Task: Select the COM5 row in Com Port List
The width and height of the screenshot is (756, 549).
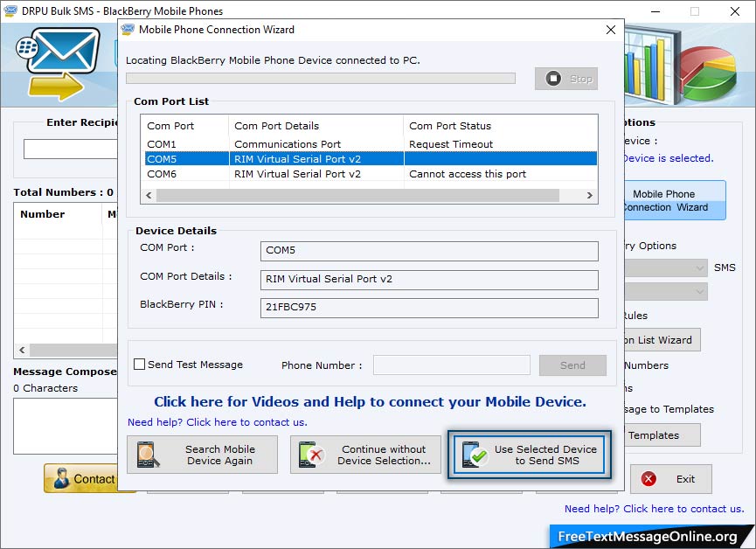Action: pyautogui.click(x=371, y=159)
